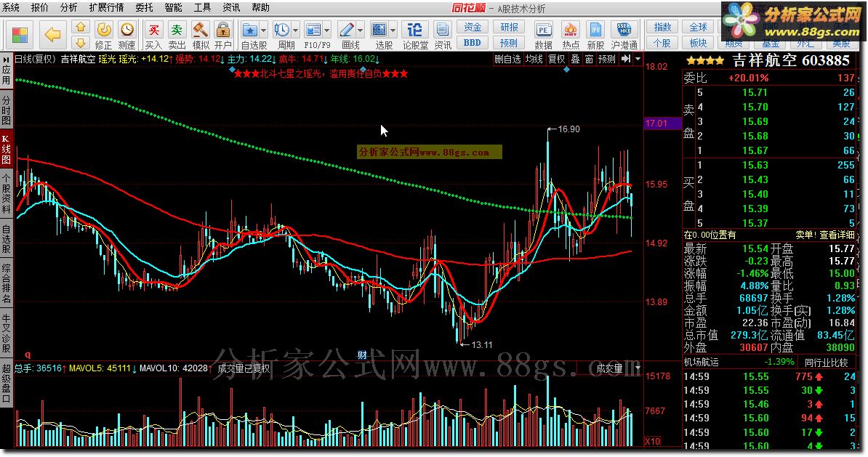The height and width of the screenshot is (457, 868).
Task: Click the down arrow toolbar icon
Action: [x=81, y=42]
